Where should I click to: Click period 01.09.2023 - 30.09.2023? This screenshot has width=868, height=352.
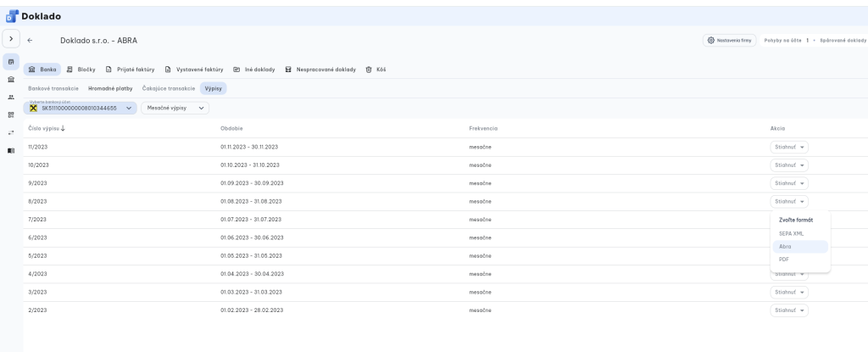point(252,183)
